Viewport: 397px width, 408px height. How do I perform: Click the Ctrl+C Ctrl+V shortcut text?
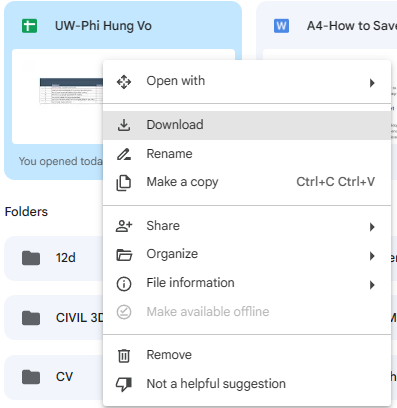(x=336, y=182)
